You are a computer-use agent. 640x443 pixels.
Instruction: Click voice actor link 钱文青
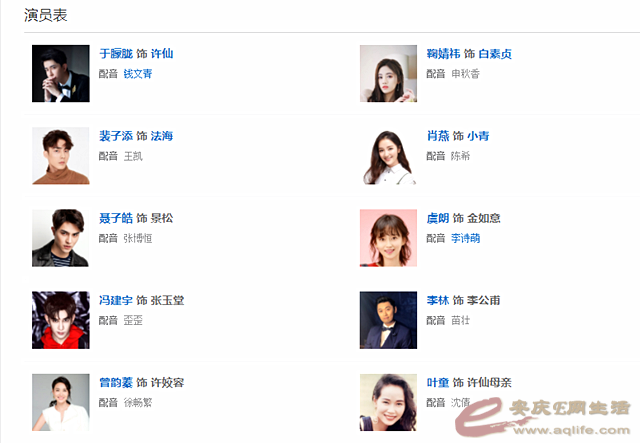[x=138, y=74]
